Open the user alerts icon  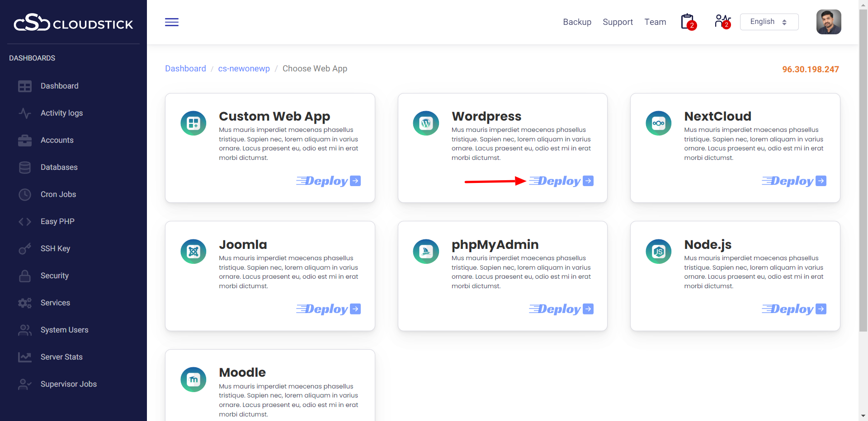click(x=722, y=22)
